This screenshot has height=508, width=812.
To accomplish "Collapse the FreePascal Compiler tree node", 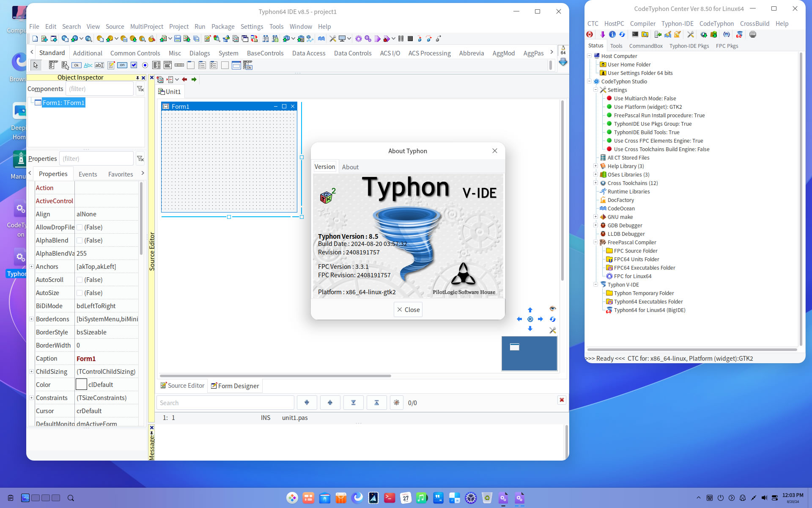I will pos(595,242).
